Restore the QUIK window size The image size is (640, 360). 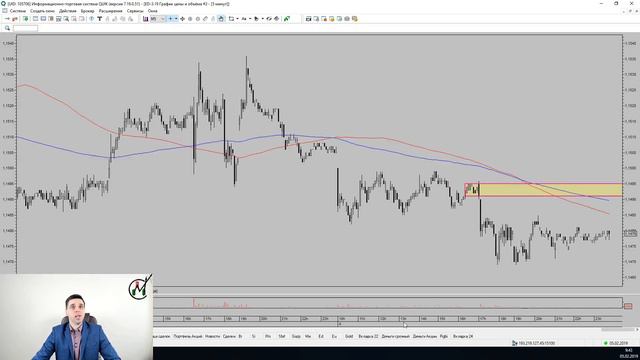616,3
